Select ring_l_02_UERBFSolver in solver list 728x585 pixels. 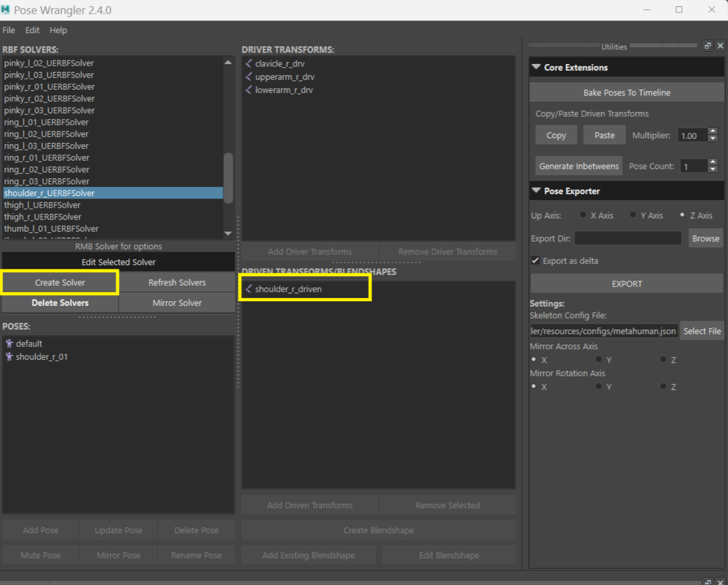tap(113, 134)
